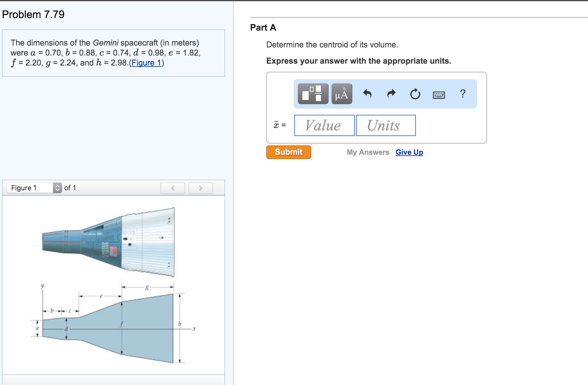The width and height of the screenshot is (588, 385).
Task: Open the Greek symbols µÅ menu
Action: click(342, 94)
